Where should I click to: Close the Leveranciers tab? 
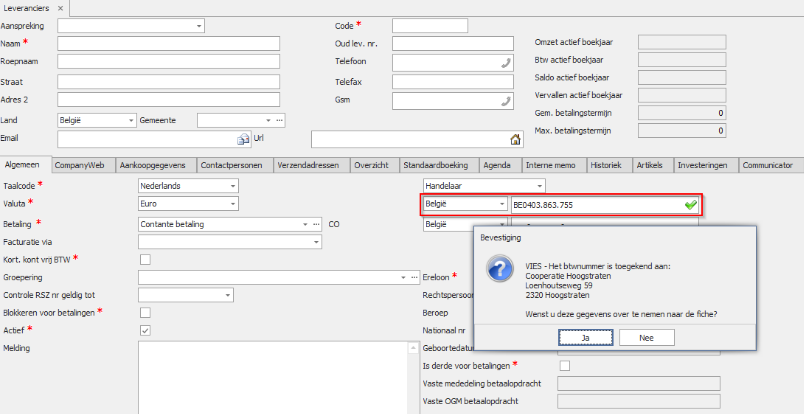tap(60, 8)
